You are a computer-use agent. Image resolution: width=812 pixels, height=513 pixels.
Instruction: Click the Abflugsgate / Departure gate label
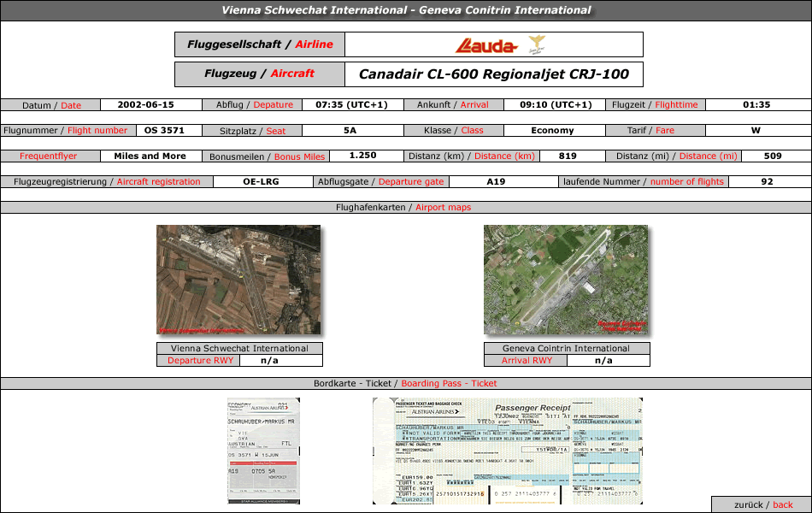click(x=380, y=182)
